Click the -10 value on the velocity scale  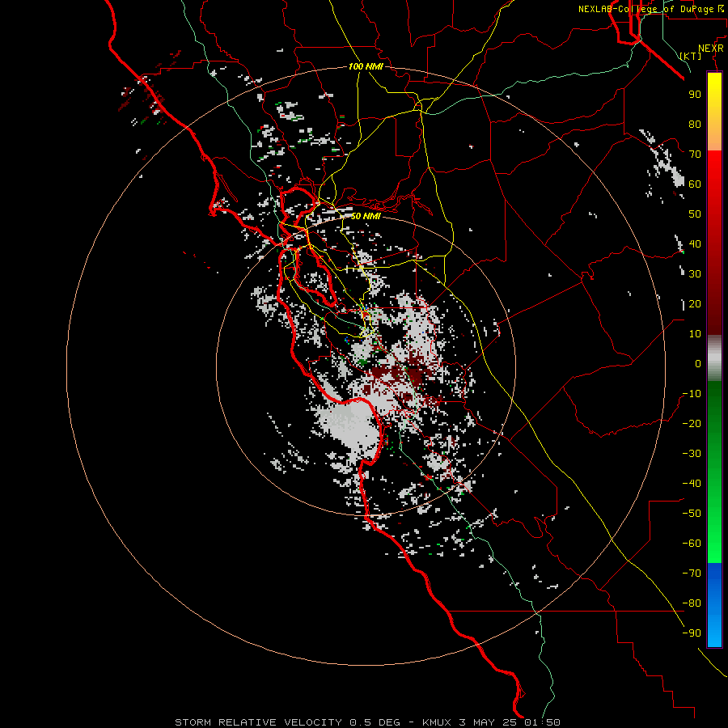[x=692, y=394]
